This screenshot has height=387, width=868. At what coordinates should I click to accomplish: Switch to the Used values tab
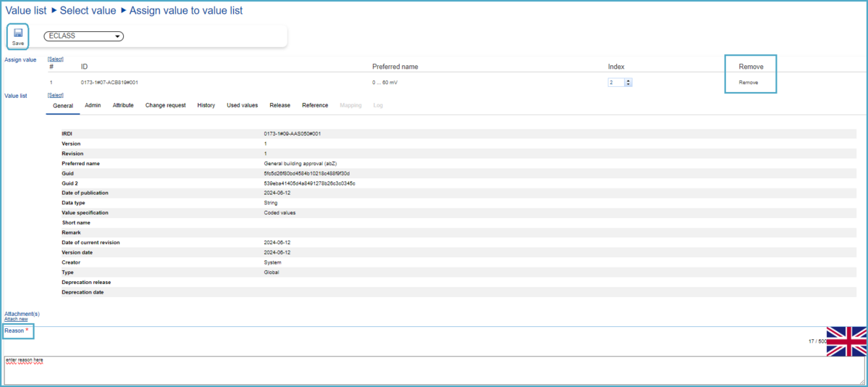242,106
